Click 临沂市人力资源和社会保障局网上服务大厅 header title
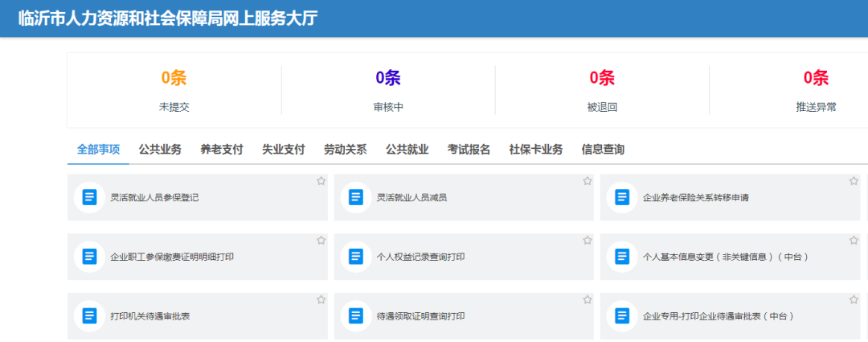 click(x=168, y=19)
